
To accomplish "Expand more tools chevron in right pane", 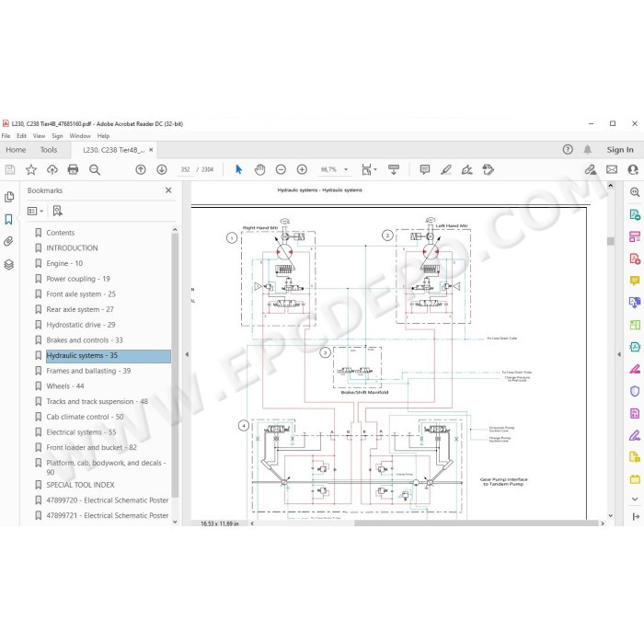I will tap(635, 499).
